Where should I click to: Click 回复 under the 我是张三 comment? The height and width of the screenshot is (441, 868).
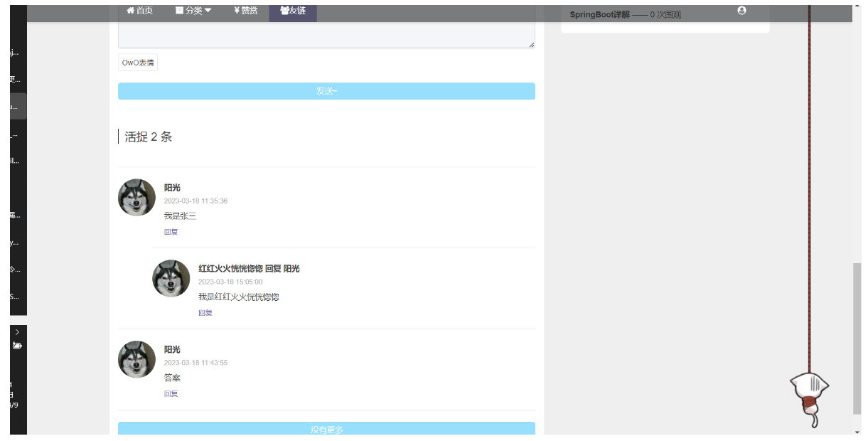coord(171,231)
